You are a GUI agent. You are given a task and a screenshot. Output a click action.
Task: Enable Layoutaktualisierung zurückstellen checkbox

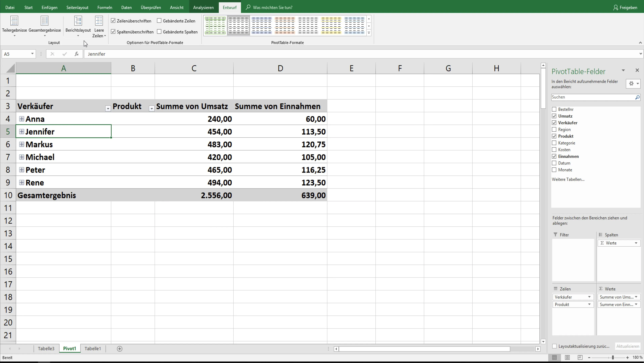click(x=554, y=346)
